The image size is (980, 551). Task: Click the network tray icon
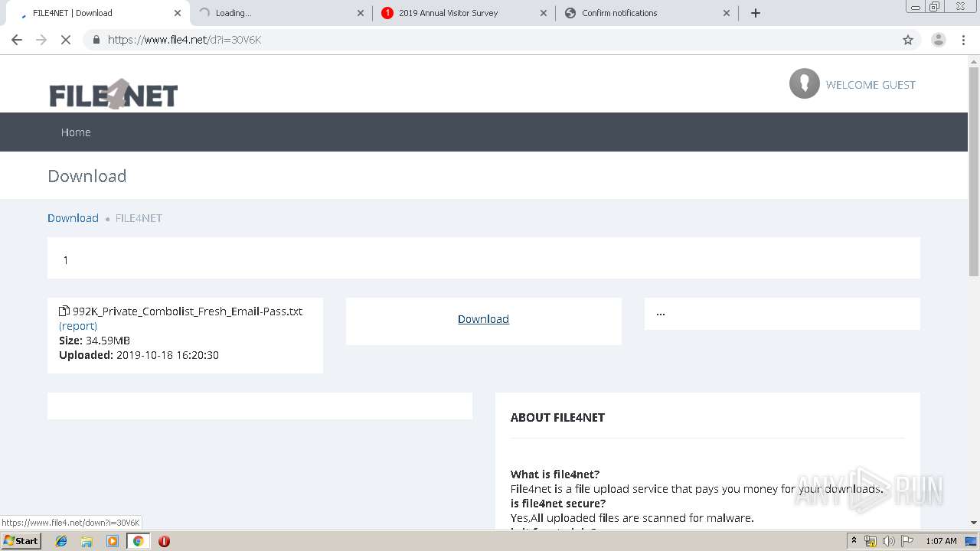(871, 541)
